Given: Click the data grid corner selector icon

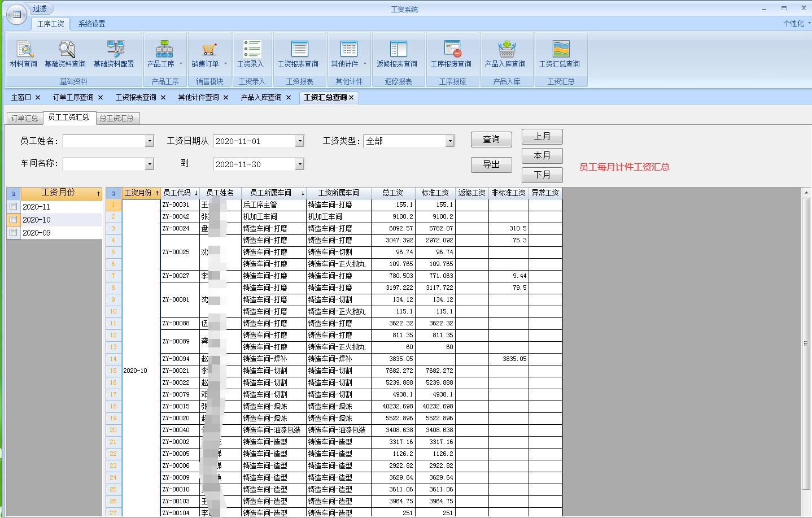Looking at the screenshot, I should click(x=113, y=193).
